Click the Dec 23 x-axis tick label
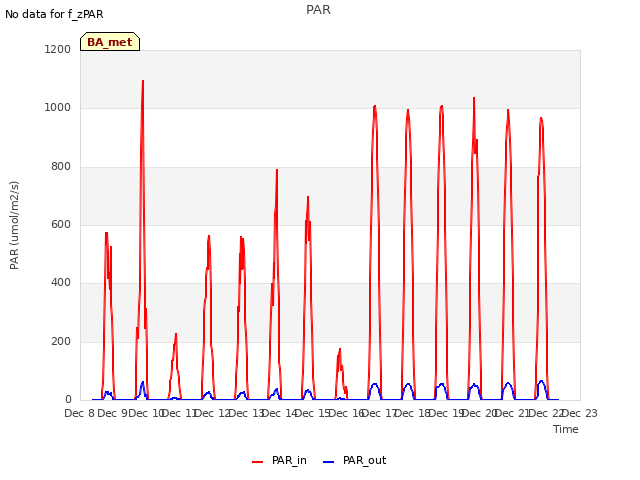The height and width of the screenshot is (480, 640). click(580, 413)
